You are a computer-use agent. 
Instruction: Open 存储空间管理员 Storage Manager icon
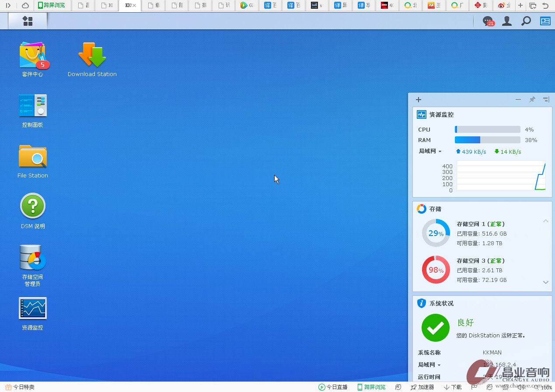point(33,265)
